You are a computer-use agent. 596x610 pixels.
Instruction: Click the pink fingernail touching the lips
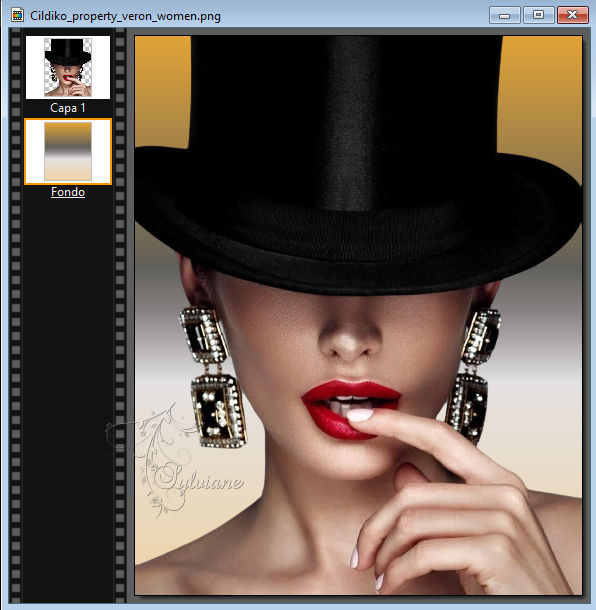tap(360, 415)
